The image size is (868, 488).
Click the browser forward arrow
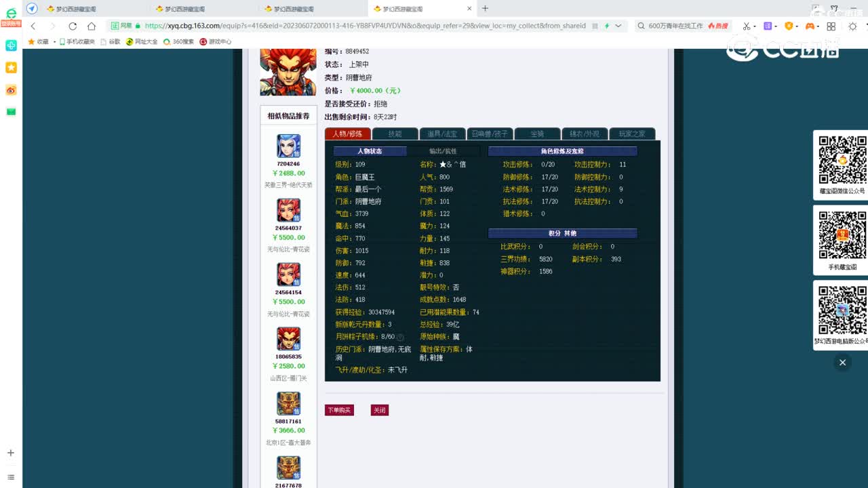(52, 26)
